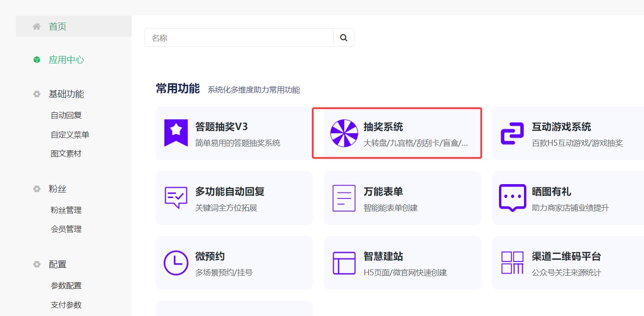Select the 微预约 clock icon
Image resolution: width=644 pixels, height=316 pixels.
pyautogui.click(x=176, y=263)
